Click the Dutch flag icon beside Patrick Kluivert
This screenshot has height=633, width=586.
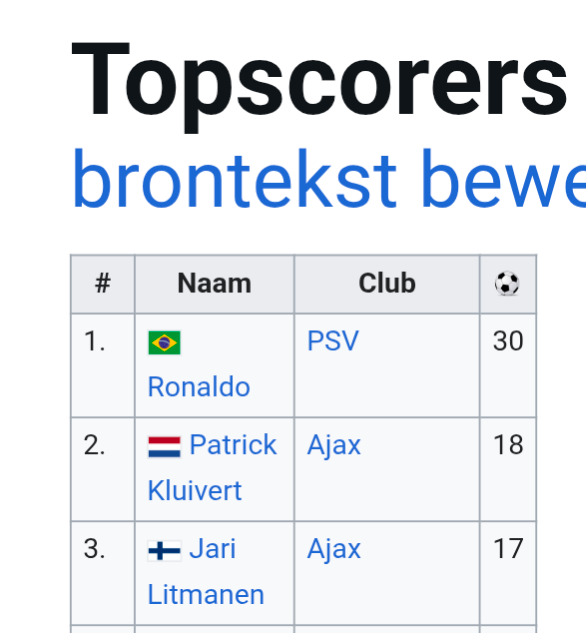coord(164,447)
